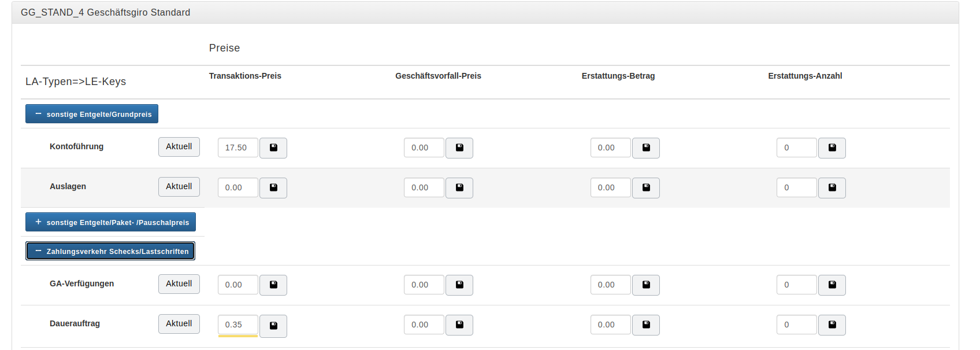Collapse sonstige Entgelte/Grundpreis section
Screen dimensions: 980x350
(x=92, y=114)
